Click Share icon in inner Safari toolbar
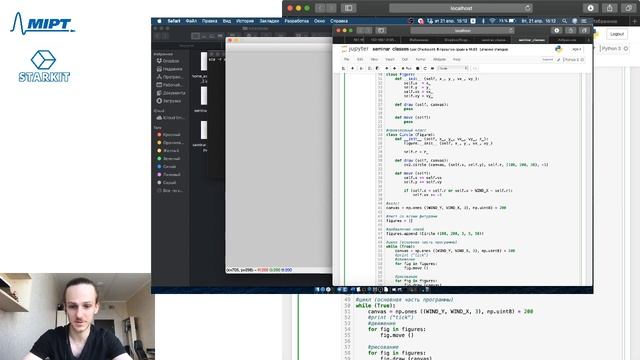This screenshot has width=640, height=360. pos(570,31)
